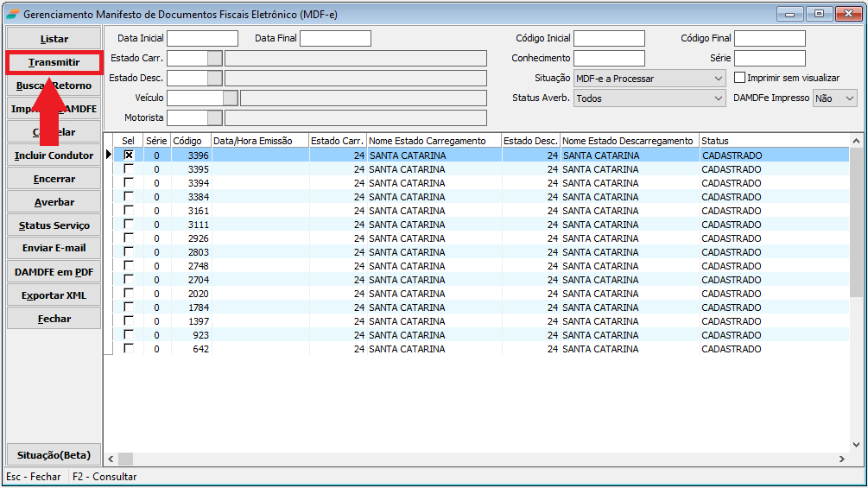This screenshot has height=488, width=868.
Task: Open the Status Serviço function
Action: tap(54, 225)
